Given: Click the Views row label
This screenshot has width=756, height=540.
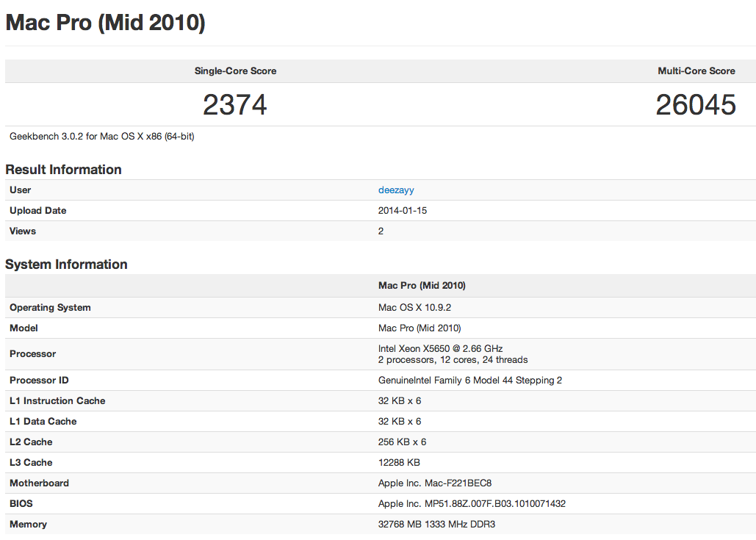Looking at the screenshot, I should (23, 231).
